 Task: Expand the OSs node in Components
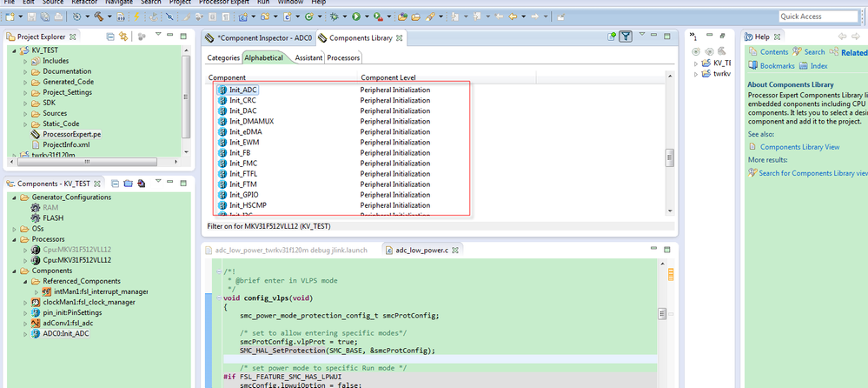click(x=15, y=229)
